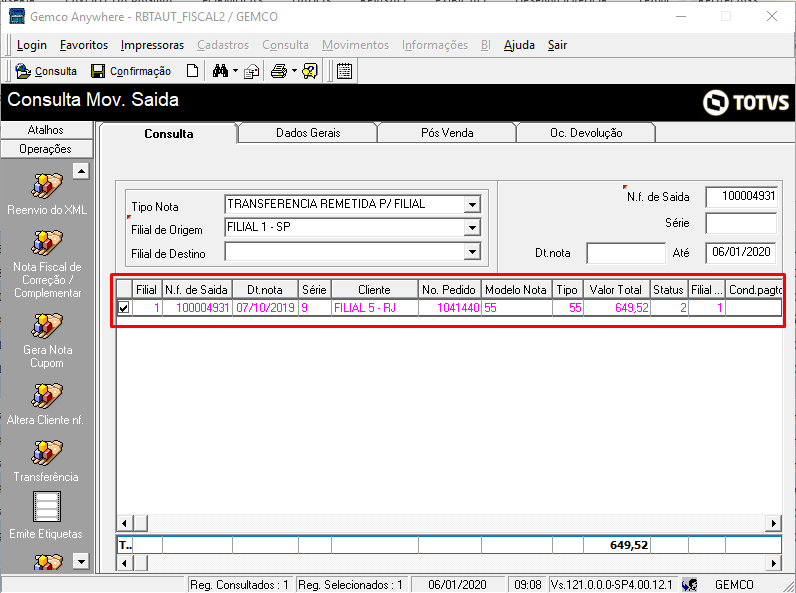Toggle the checkbox for nota 100004931

123,308
